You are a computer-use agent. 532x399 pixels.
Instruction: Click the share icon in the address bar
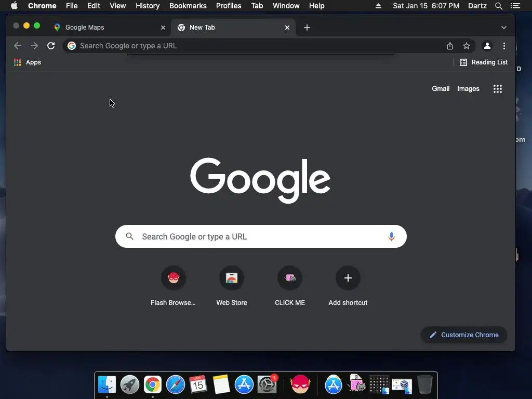pos(450,46)
